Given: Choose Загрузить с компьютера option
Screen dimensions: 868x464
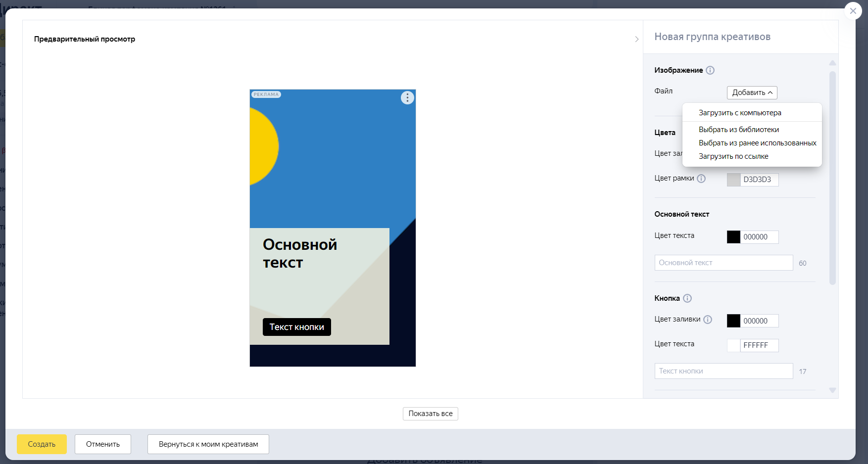Looking at the screenshot, I should pyautogui.click(x=752, y=113).
